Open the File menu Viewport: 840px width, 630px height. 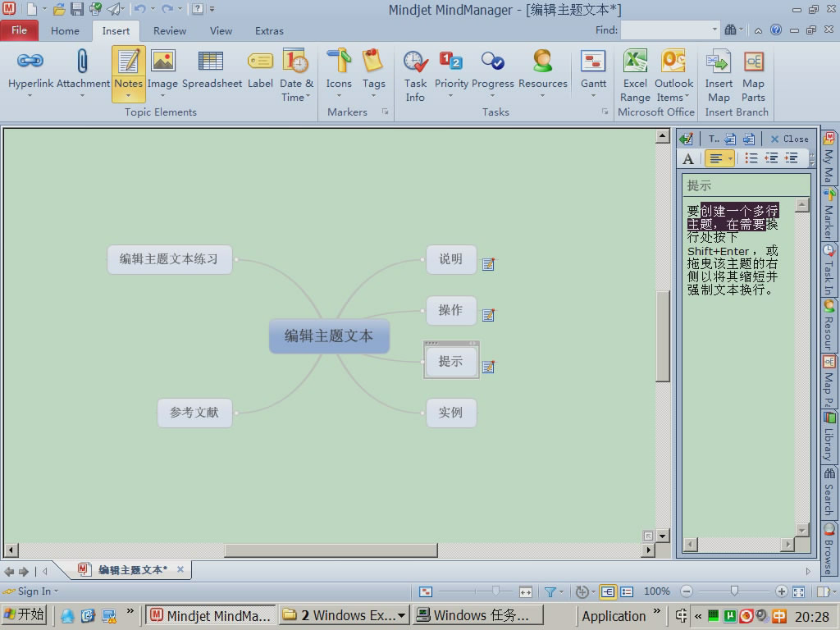(20, 30)
